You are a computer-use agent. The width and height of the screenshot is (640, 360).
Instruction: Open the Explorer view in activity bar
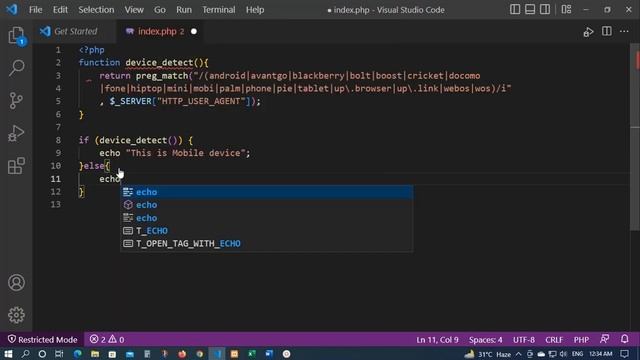(16, 36)
